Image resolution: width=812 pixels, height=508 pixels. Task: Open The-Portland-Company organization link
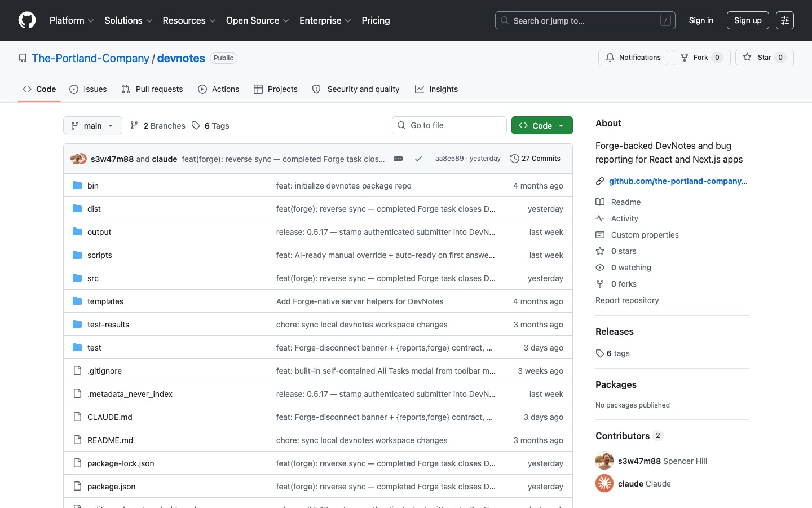[90, 58]
